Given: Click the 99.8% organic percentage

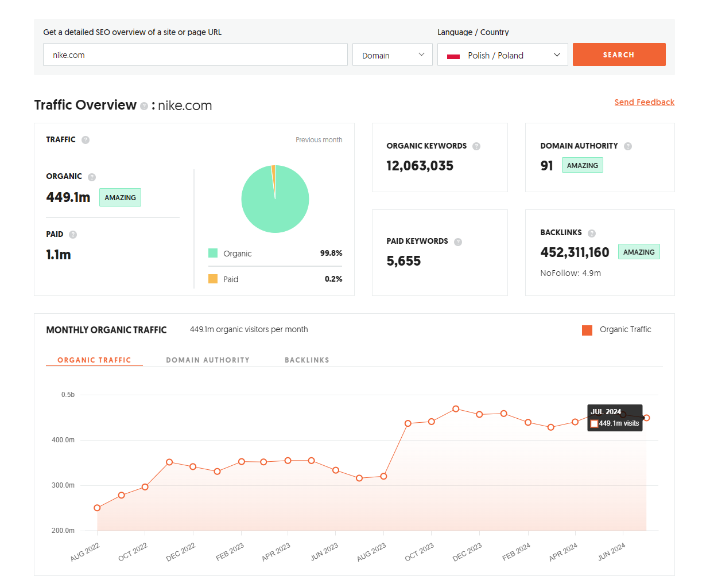Looking at the screenshot, I should pos(331,253).
